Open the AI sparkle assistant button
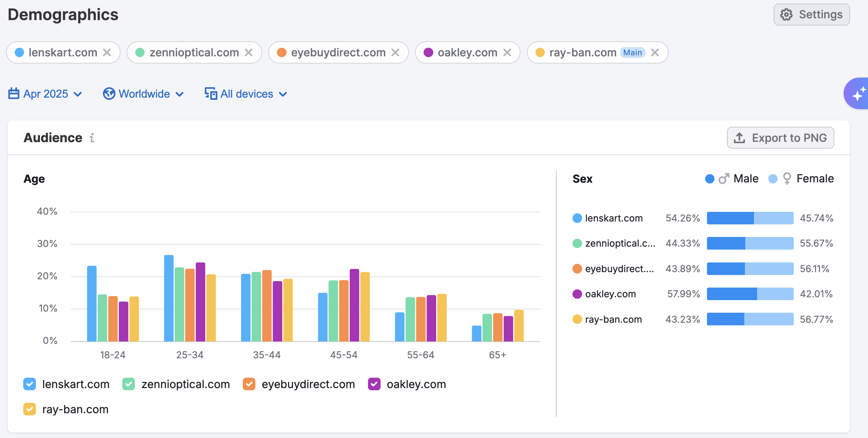 pos(858,94)
